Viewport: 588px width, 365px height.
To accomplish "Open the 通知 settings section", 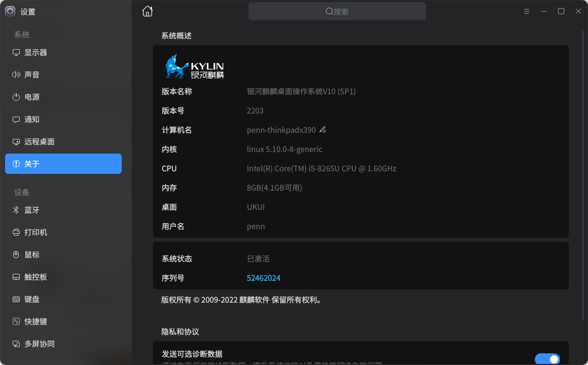I will [63, 120].
